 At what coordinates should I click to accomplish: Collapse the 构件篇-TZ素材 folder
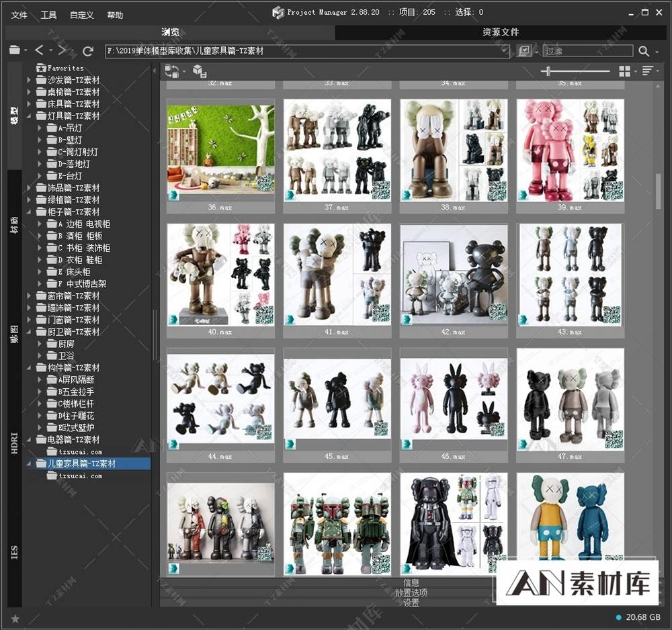pos(29,367)
